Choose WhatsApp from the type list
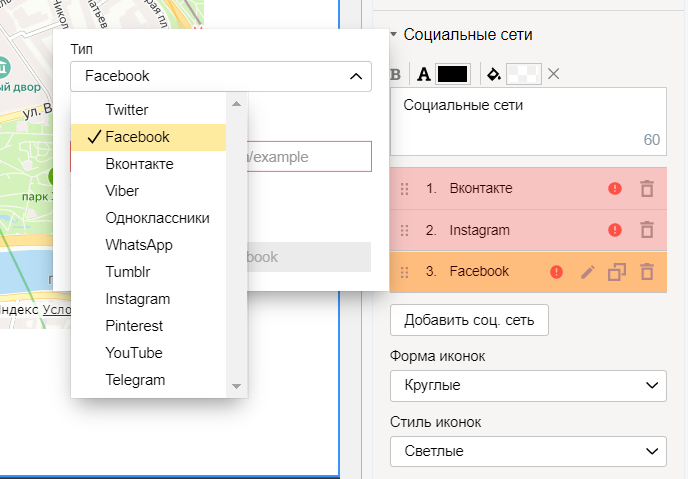Image resolution: width=688 pixels, height=479 pixels. click(x=148, y=245)
